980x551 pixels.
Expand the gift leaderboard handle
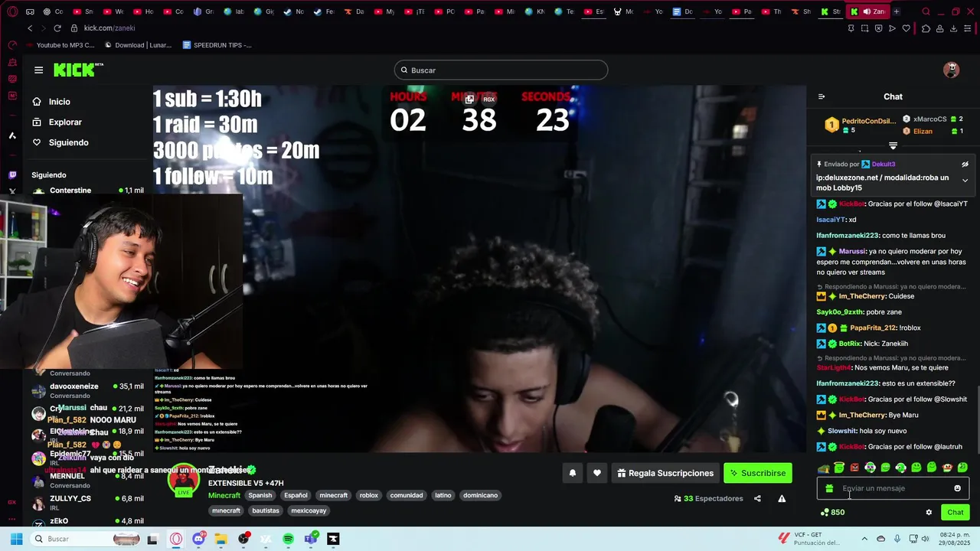point(893,145)
